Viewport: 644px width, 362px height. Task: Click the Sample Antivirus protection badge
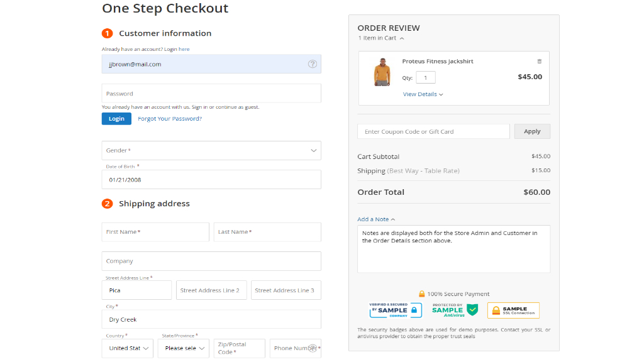click(x=455, y=310)
